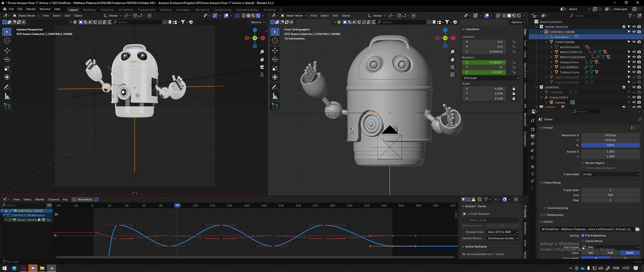Click the outliner Search field
This screenshot has height=272, width=644.
coord(583,15)
